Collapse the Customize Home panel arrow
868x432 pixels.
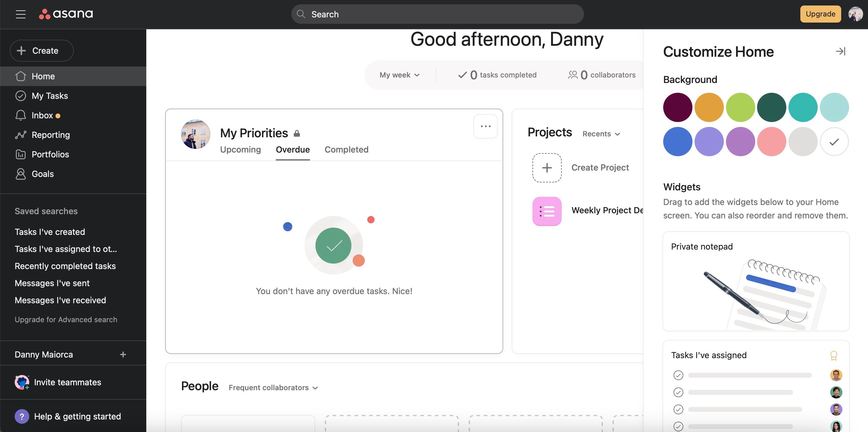(840, 51)
